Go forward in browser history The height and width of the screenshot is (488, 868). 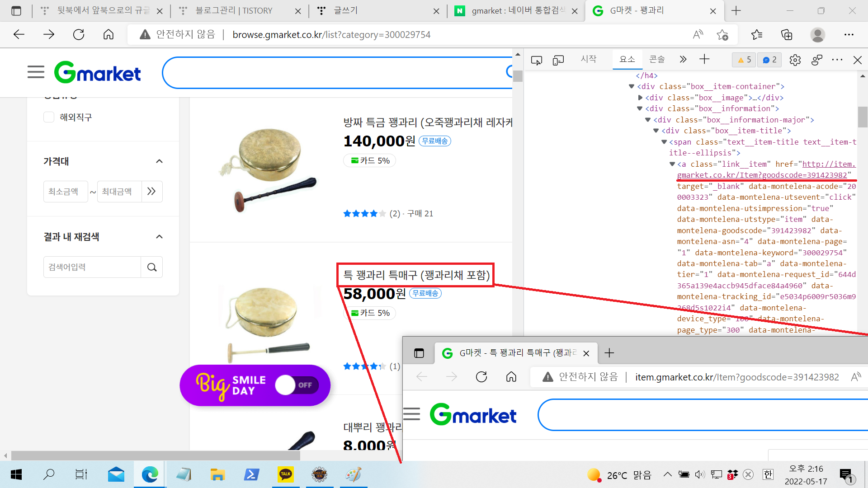click(49, 34)
